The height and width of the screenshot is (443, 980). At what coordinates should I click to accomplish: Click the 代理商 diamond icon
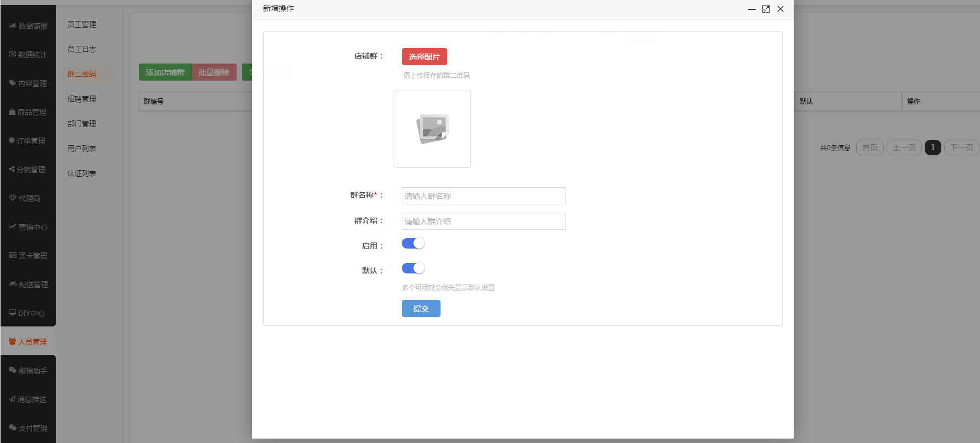12,198
